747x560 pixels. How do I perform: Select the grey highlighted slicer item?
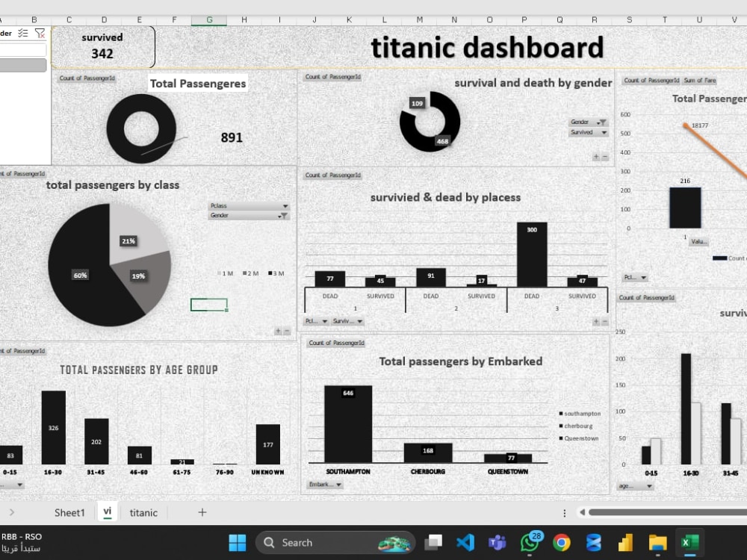23,65
